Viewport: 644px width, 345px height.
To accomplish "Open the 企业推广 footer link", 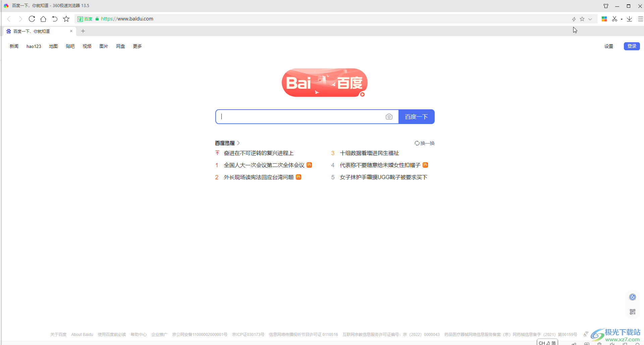I will pos(159,335).
